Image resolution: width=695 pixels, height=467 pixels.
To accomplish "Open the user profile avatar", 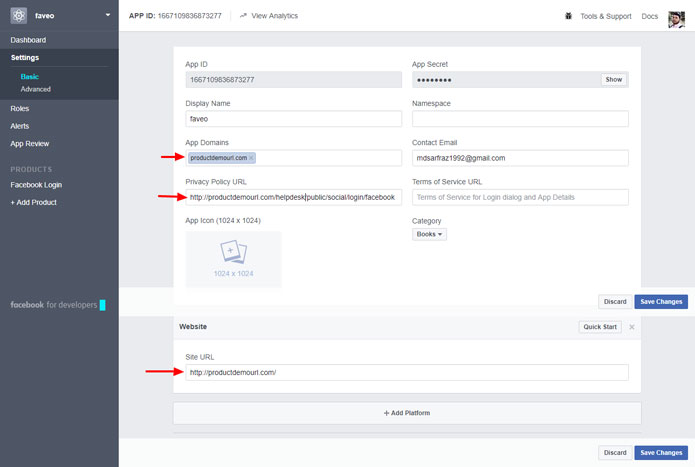I will (x=677, y=17).
